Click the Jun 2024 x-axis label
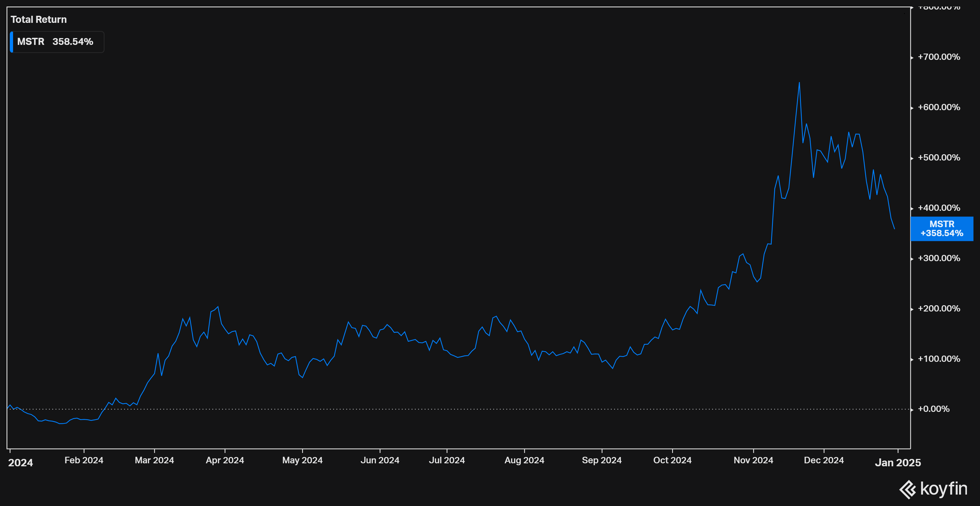Screen dimensions: 980x506 [x=380, y=460]
